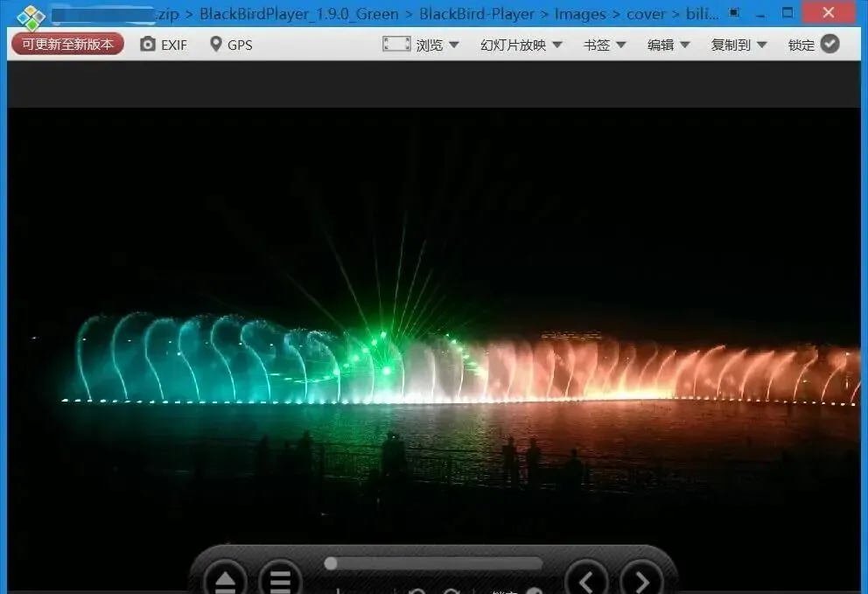Screen dimensions: 868x594
Task: Open the GPS location pin
Action: pyautogui.click(x=231, y=45)
